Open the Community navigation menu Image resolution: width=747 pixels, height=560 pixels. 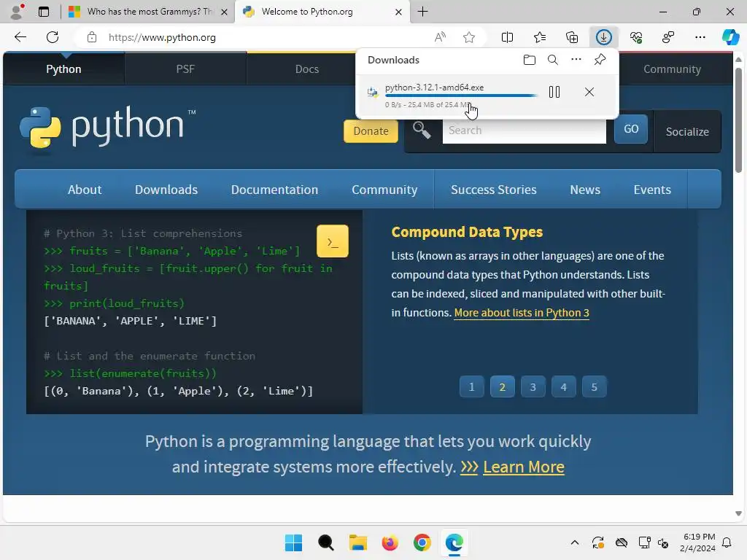[384, 190]
